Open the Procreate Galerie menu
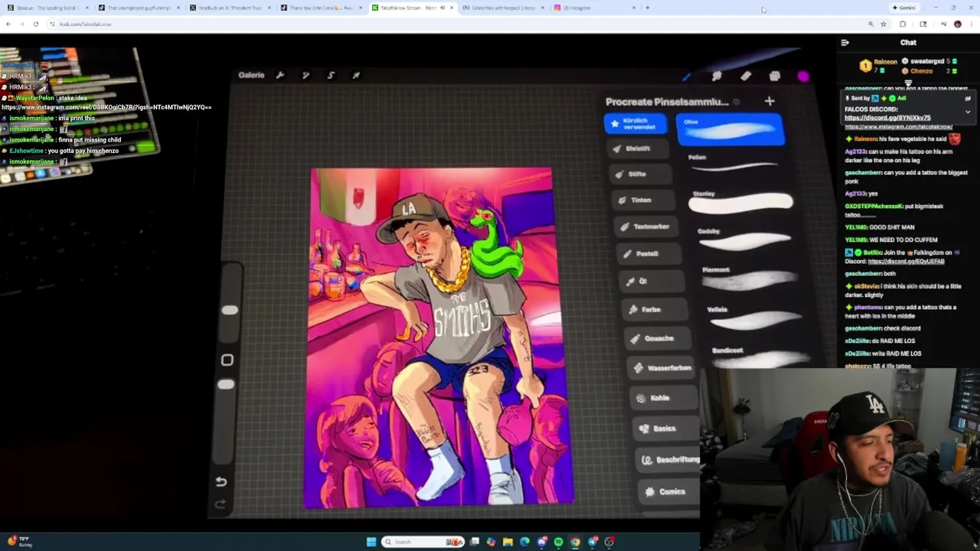 click(x=251, y=75)
